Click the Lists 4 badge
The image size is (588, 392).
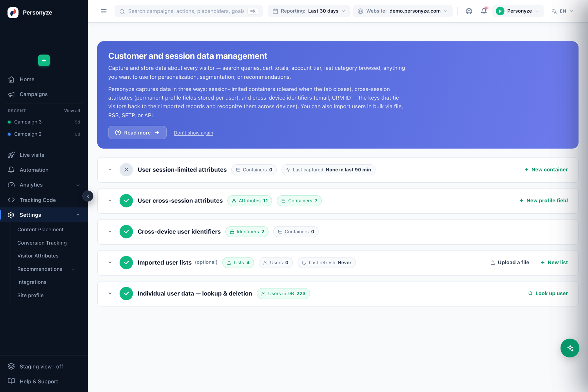click(238, 263)
